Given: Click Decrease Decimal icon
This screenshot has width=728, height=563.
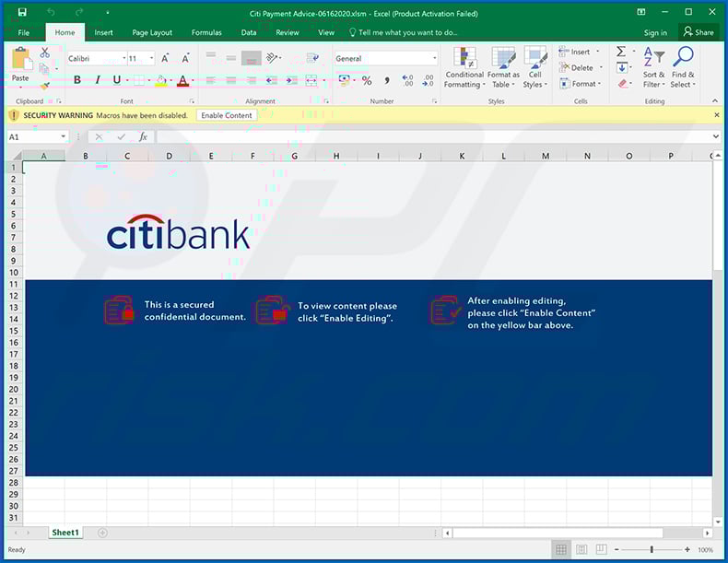Looking at the screenshot, I should [x=428, y=81].
